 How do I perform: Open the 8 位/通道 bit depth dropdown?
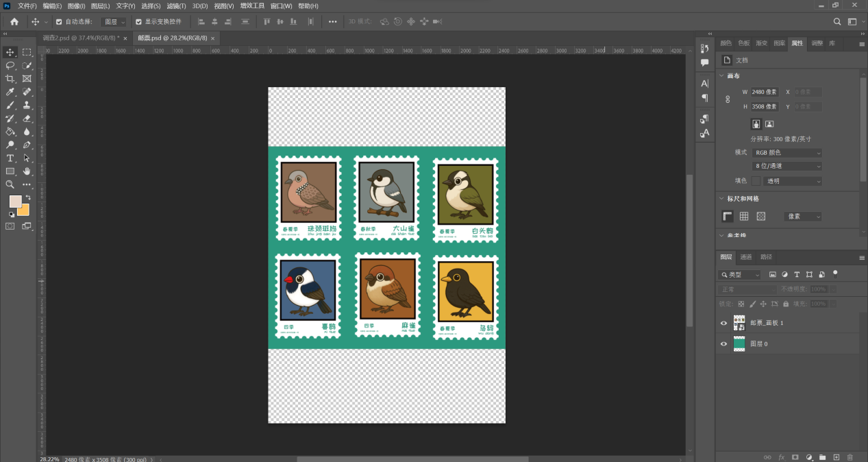(x=786, y=166)
